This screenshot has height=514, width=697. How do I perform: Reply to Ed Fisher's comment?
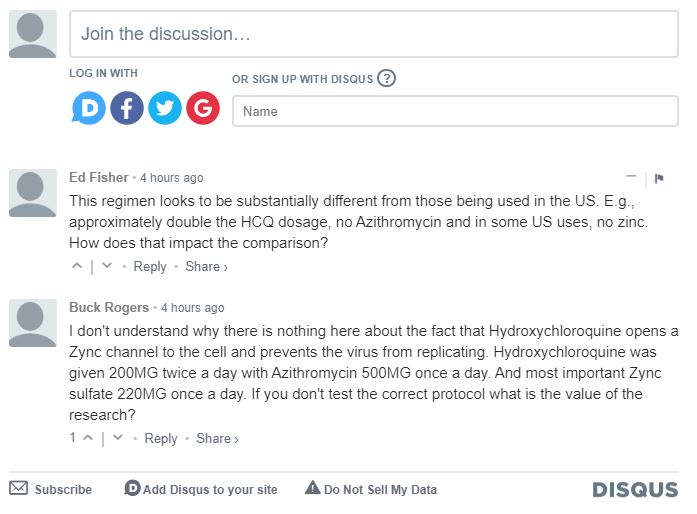pos(150,267)
